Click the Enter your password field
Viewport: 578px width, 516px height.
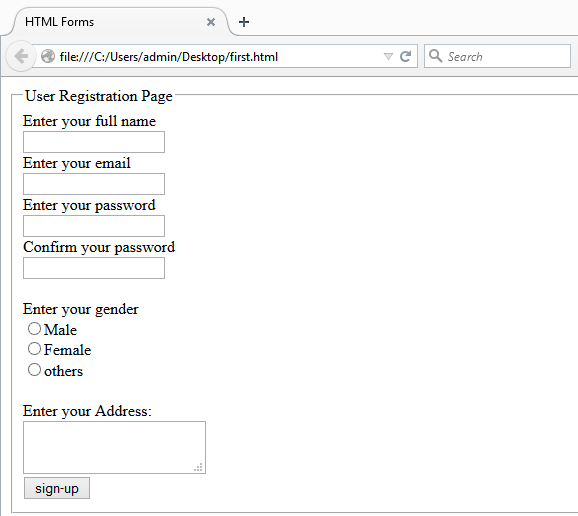[94, 226]
